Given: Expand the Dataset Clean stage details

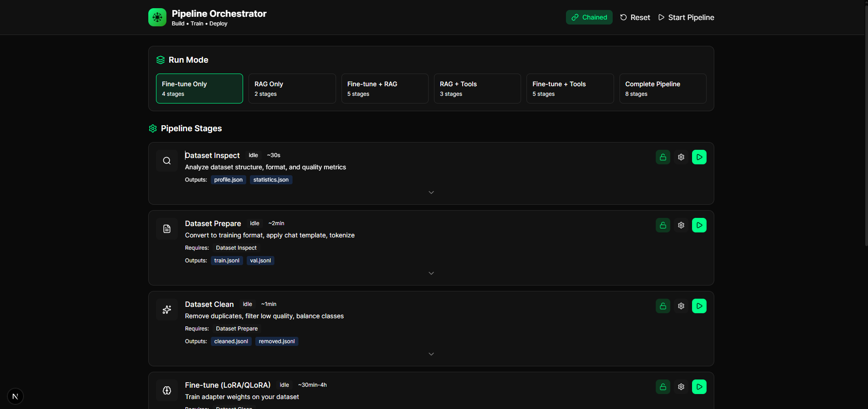Looking at the screenshot, I should (x=431, y=354).
